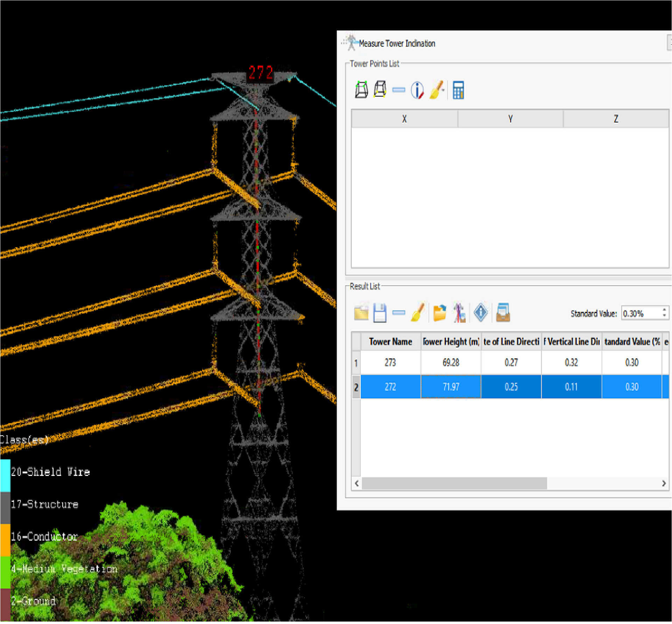This screenshot has width=672, height=624.
Task: Click the blue diamond information icon
Action: [481, 313]
